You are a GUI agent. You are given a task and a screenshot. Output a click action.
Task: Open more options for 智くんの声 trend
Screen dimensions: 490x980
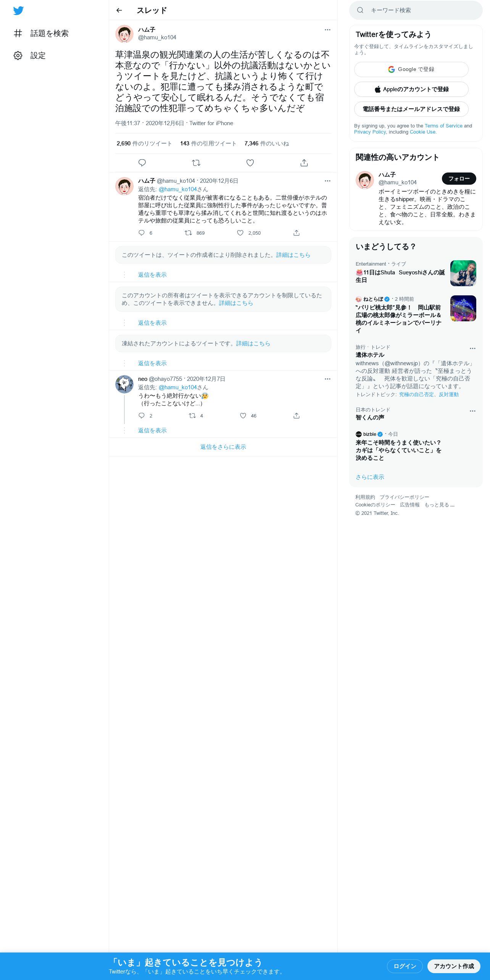pyautogui.click(x=472, y=411)
